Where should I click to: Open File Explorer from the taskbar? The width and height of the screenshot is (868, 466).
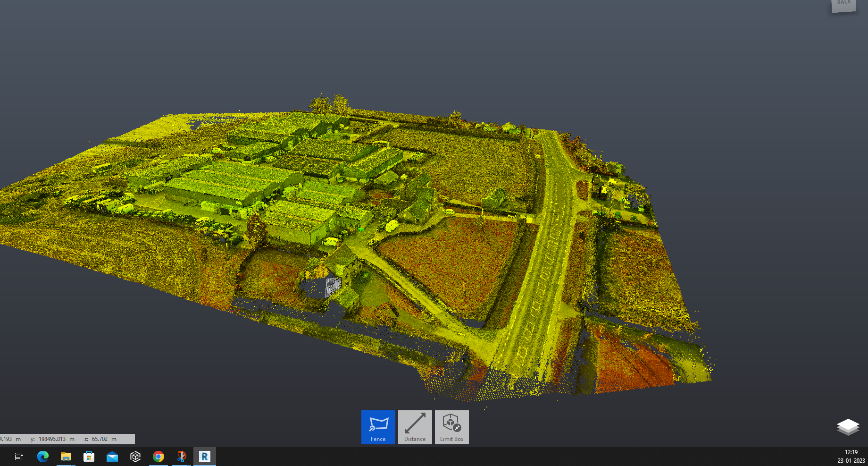66,456
